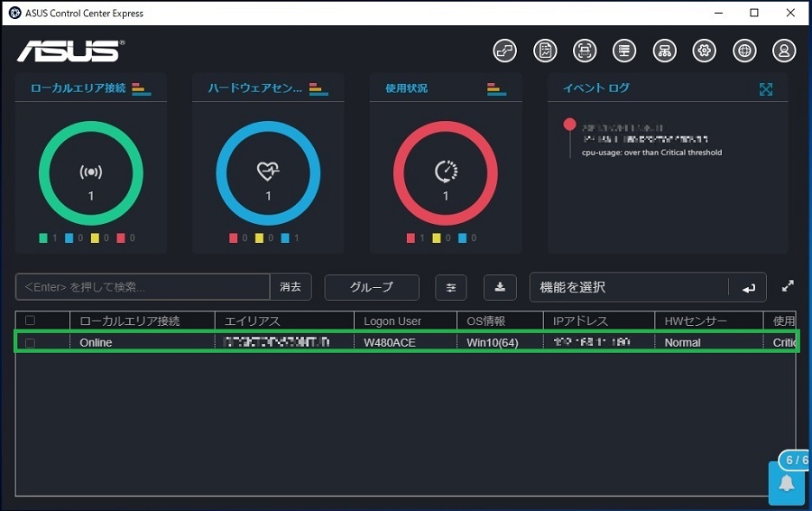Click the scan devices icon
The width and height of the screenshot is (812, 511).
tap(585, 51)
